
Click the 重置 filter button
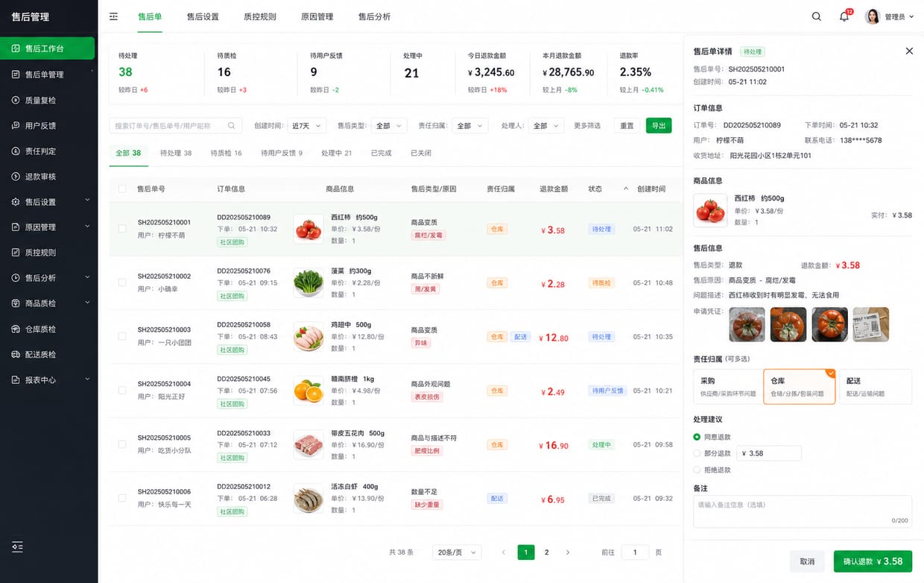627,126
